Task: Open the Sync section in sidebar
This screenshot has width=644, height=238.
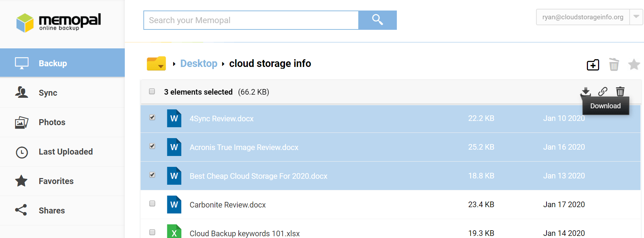Action: point(48,93)
